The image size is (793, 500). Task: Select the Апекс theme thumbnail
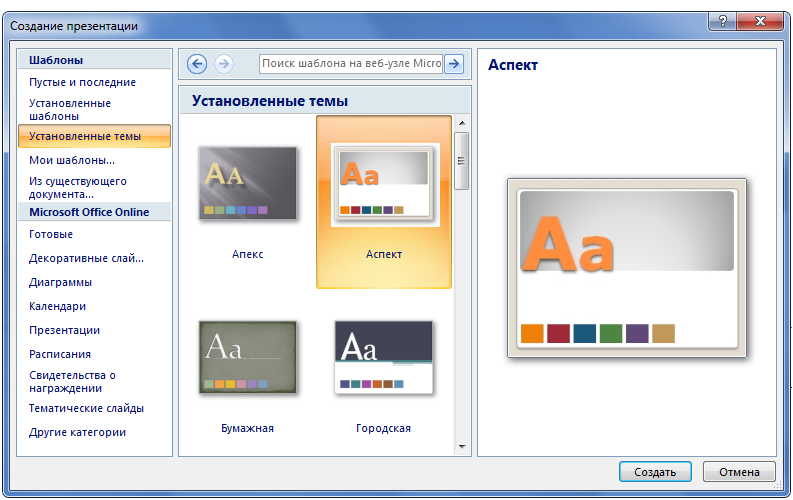(x=247, y=183)
